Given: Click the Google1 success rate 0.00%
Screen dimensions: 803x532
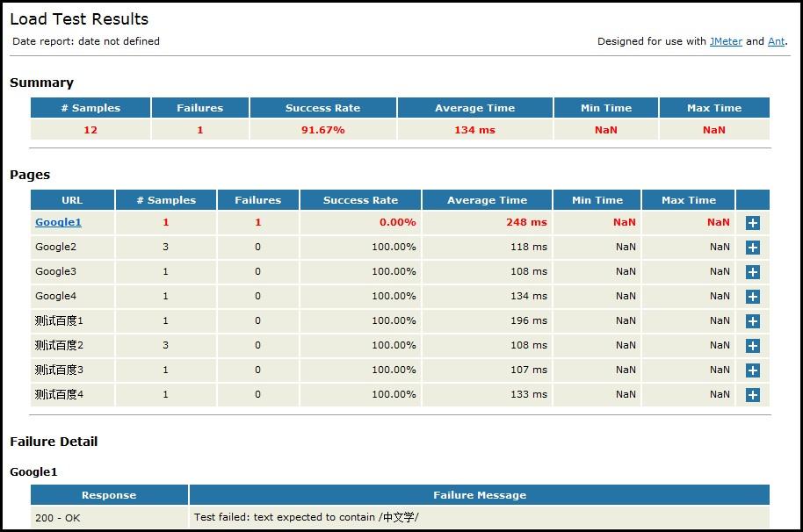Looking at the screenshot, I should click(x=398, y=222).
